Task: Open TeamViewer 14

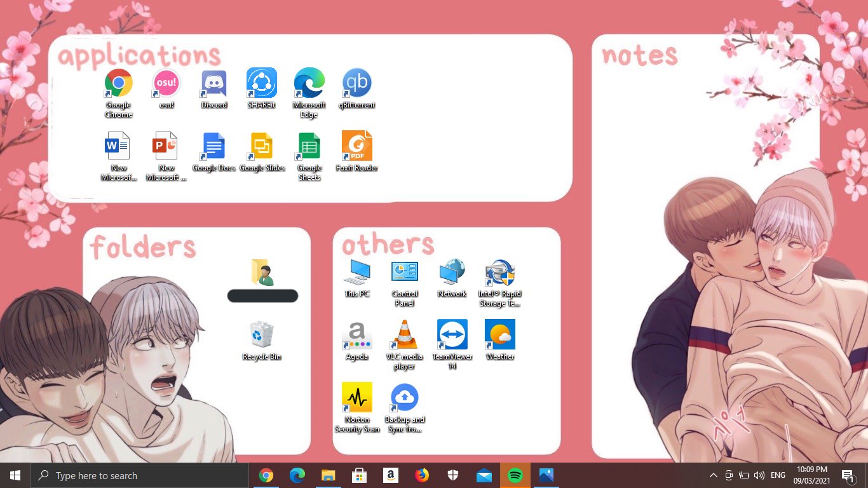Action: pos(452,335)
